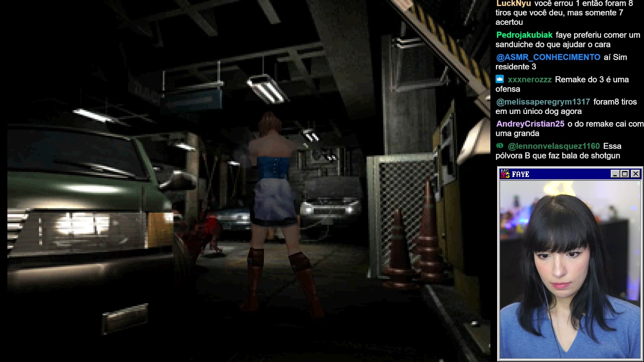
Task: Minimize the FAYE webcam window
Action: (615, 174)
